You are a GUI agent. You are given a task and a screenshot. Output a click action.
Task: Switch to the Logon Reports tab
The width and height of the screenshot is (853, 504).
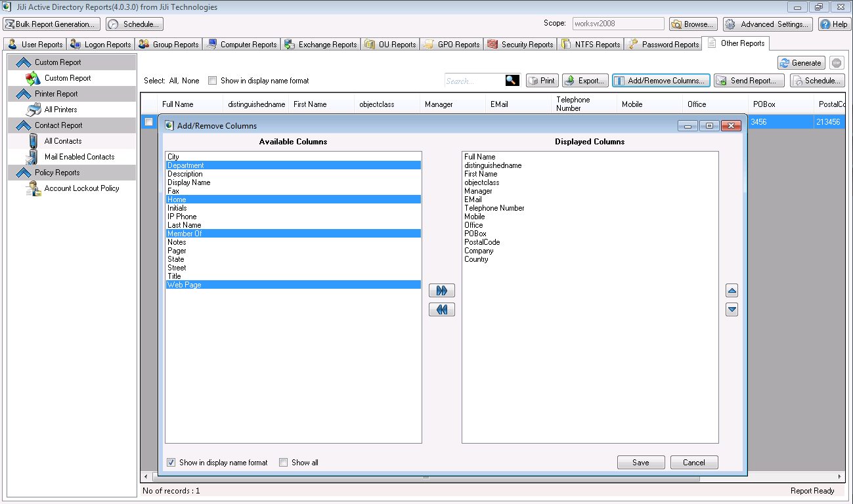[101, 45]
